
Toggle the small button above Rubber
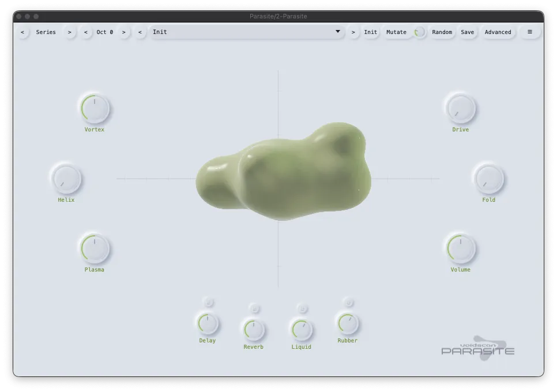coord(348,303)
